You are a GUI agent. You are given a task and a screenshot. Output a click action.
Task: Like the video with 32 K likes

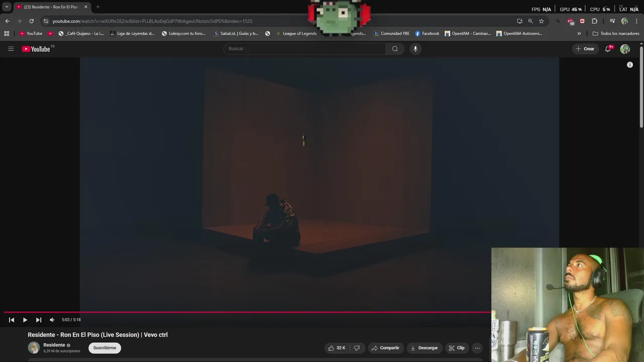[x=337, y=348]
